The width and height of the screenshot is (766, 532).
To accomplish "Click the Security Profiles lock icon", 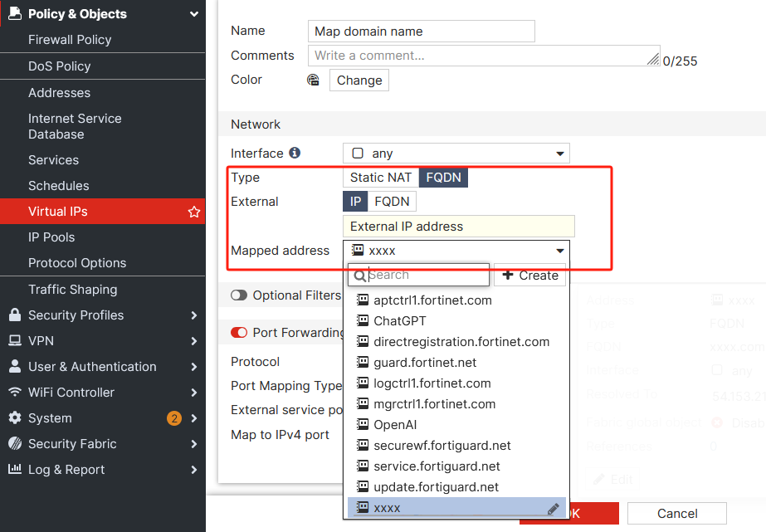I will (x=15, y=315).
